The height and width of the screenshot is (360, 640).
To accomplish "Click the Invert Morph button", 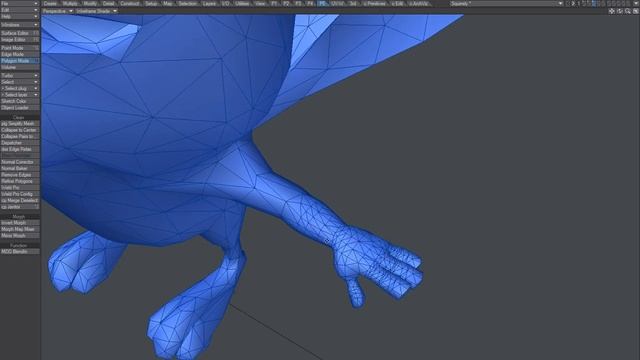I will tap(20, 223).
